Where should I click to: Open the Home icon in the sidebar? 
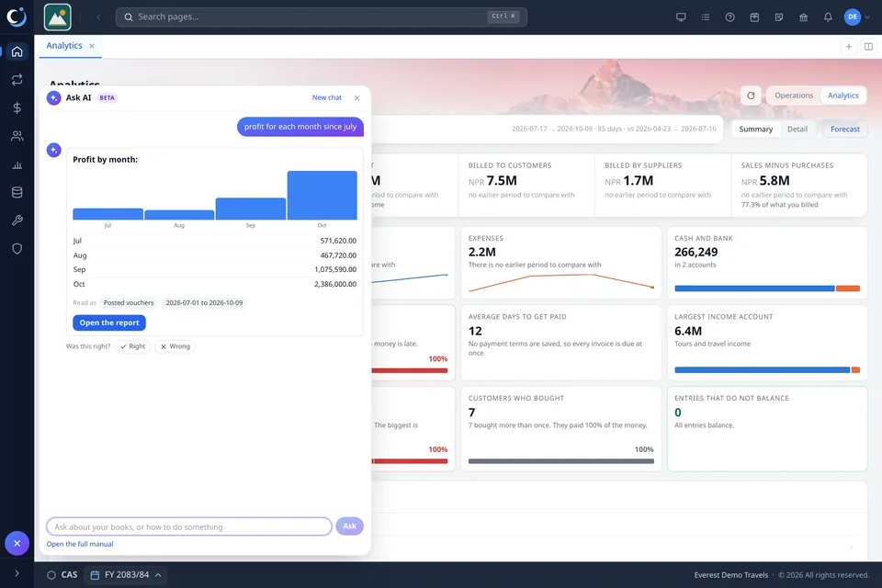[17, 51]
